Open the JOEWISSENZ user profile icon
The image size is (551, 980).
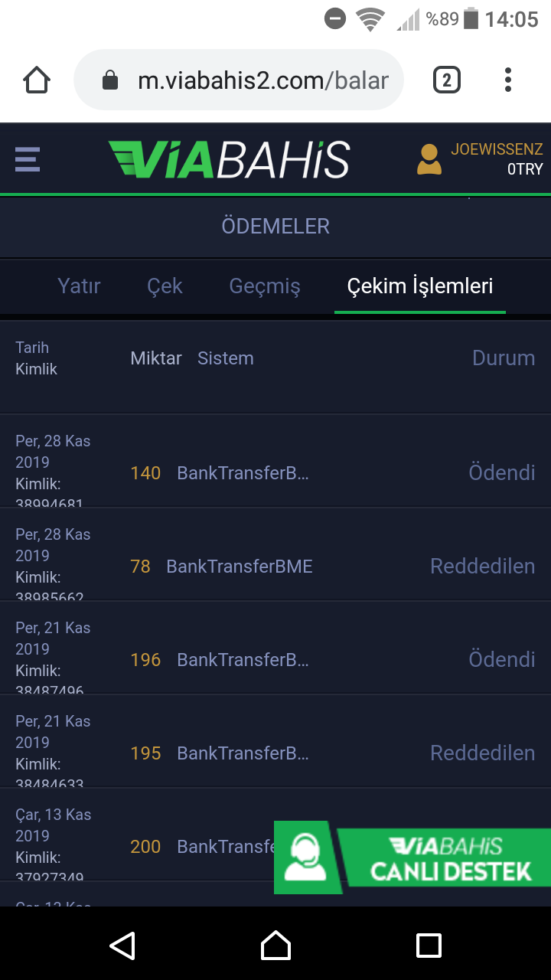tap(429, 159)
